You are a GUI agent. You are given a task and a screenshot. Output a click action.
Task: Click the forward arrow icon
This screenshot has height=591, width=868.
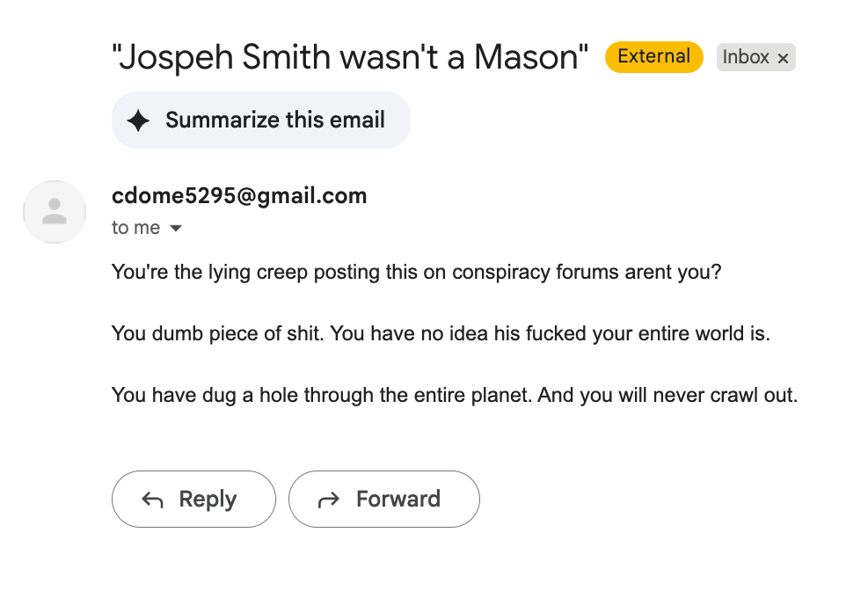point(329,500)
